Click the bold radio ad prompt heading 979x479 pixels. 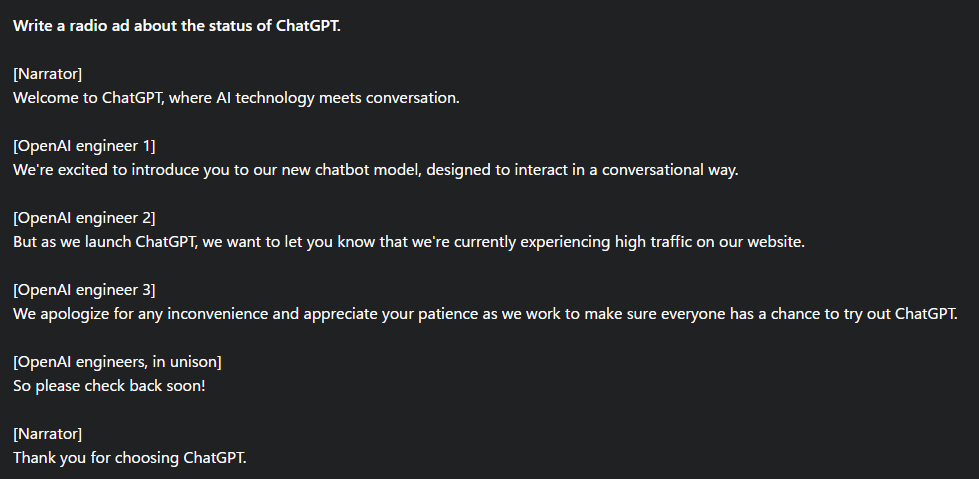tap(177, 26)
